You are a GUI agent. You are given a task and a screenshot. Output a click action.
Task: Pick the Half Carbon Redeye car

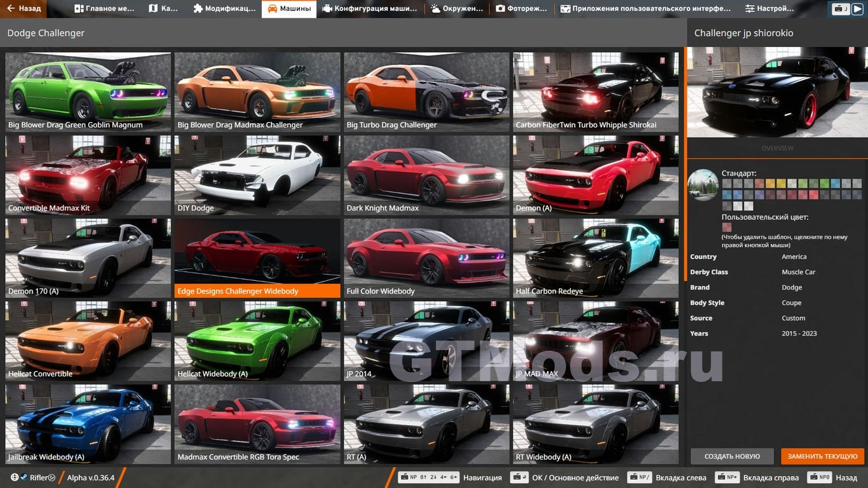596,258
